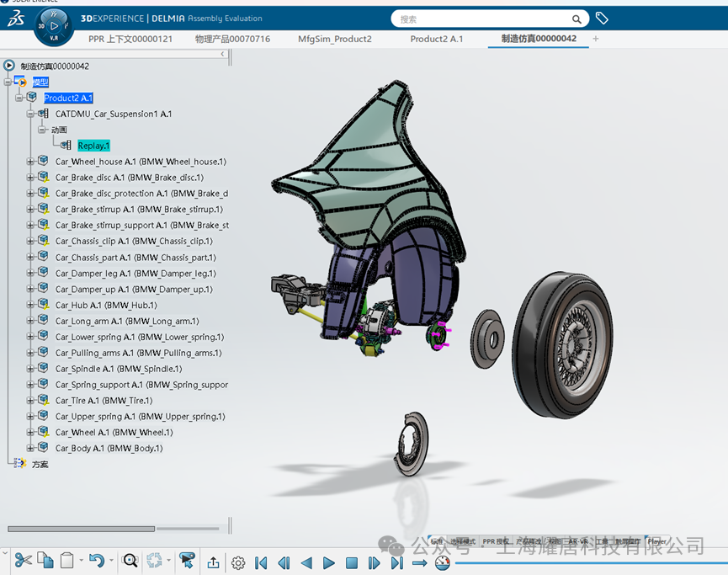Click the Undo arrow icon

pyautogui.click(x=97, y=560)
